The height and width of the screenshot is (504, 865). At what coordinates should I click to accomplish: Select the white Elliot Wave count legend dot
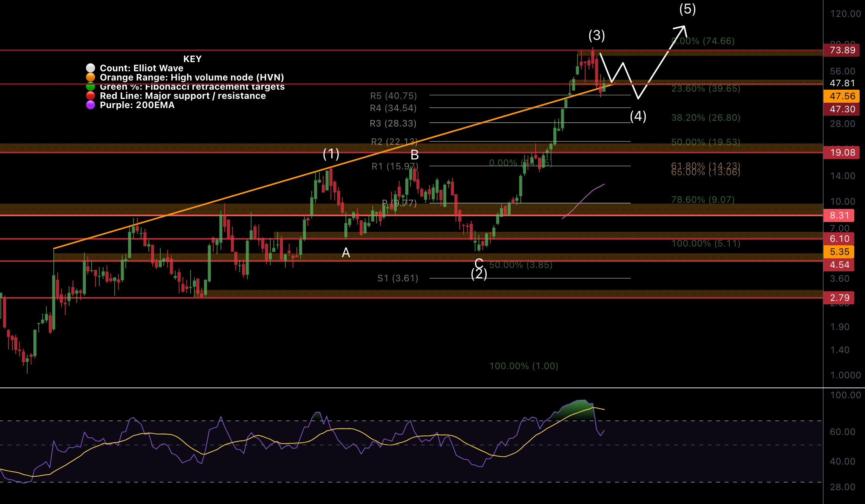(91, 68)
